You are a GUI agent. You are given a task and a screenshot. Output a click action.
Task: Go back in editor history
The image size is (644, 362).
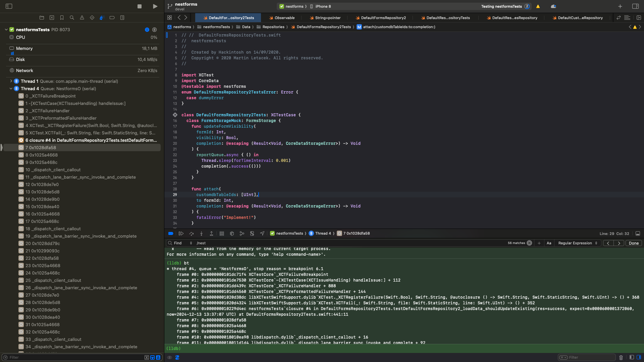coord(179,18)
